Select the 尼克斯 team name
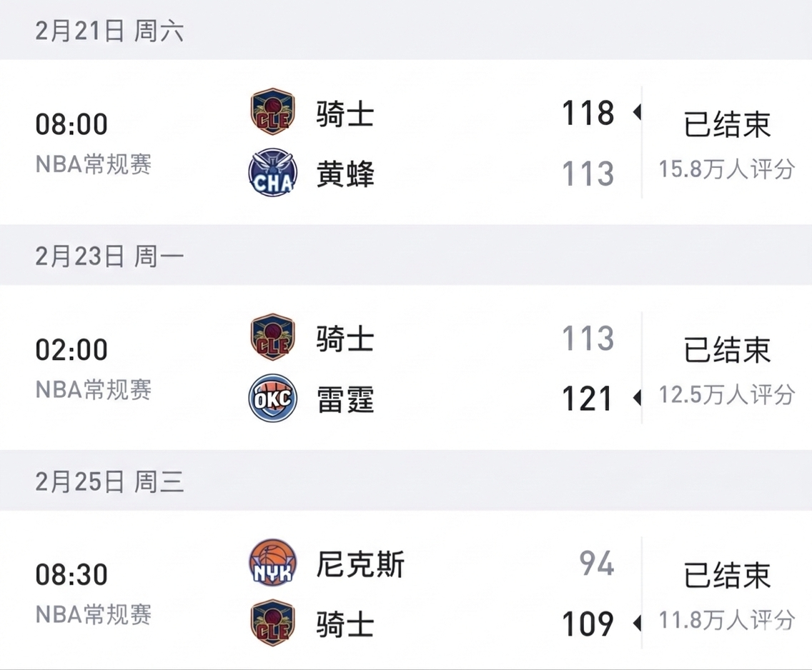 [x=360, y=563]
